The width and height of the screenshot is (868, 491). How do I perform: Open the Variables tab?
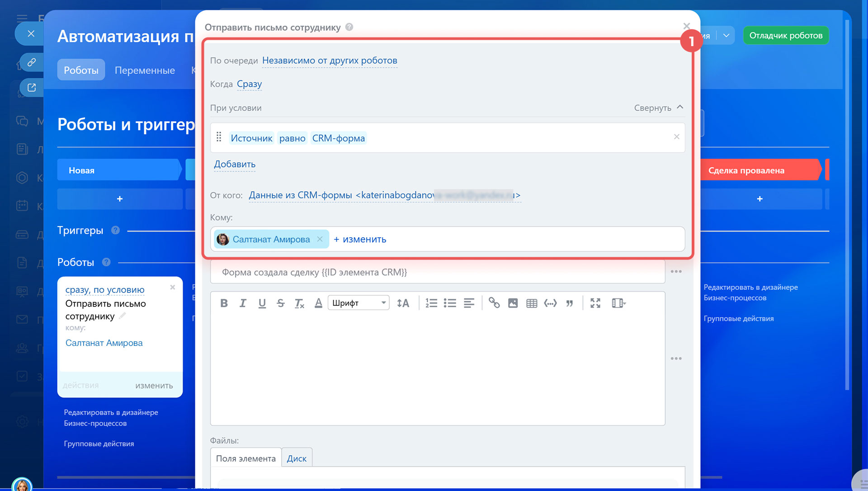[145, 70]
